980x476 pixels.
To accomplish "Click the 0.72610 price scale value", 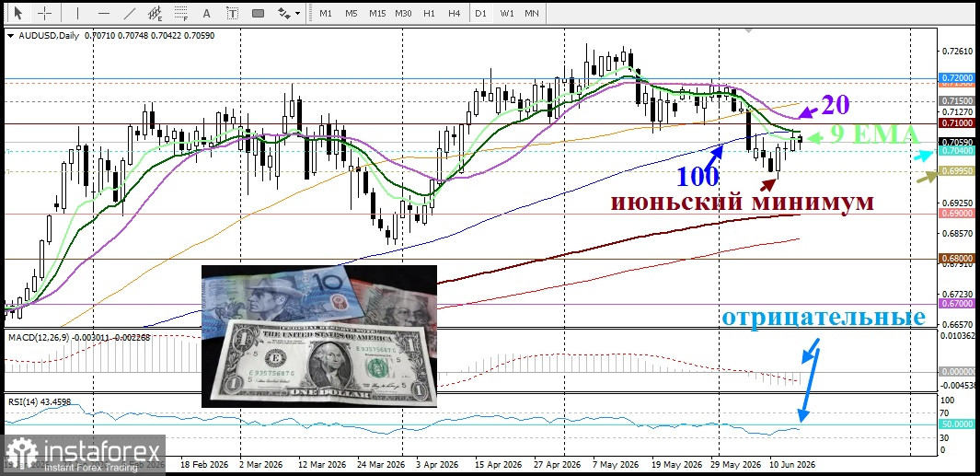I will (x=956, y=51).
